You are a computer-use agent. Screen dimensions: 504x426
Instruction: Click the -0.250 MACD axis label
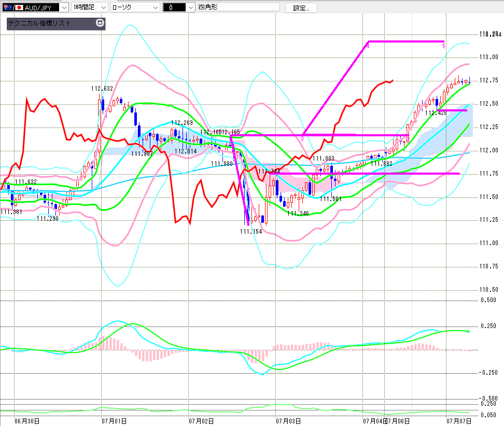[x=488, y=373]
